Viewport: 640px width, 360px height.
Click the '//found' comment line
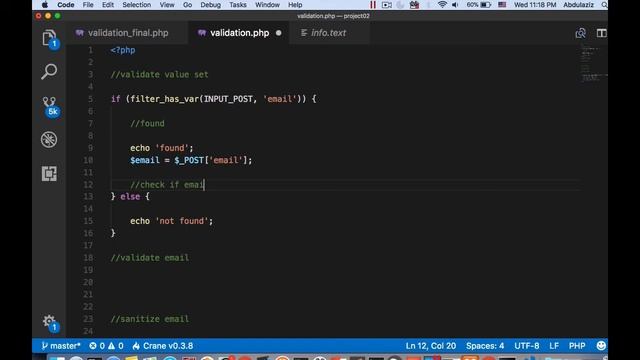tap(147, 123)
